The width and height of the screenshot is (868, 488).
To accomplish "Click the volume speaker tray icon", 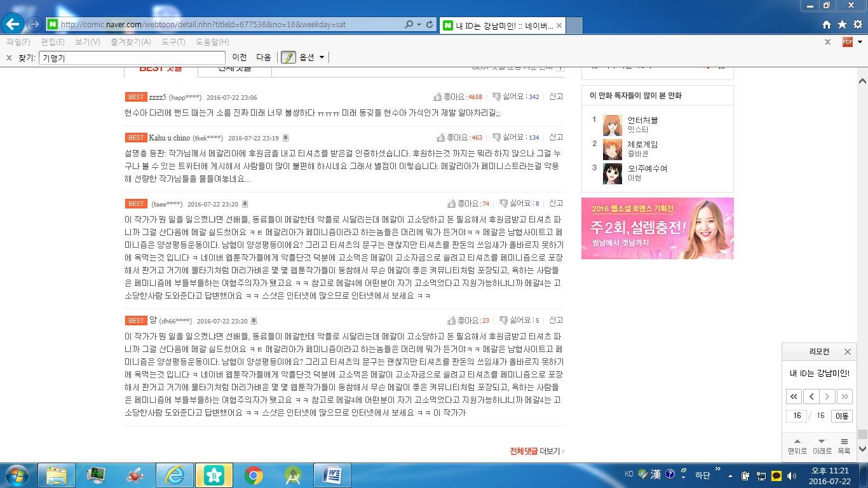I will (792, 475).
